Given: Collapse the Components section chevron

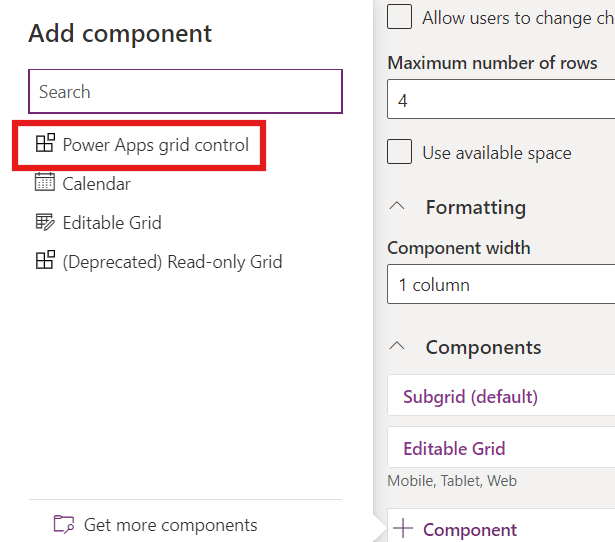Looking at the screenshot, I should (x=397, y=347).
